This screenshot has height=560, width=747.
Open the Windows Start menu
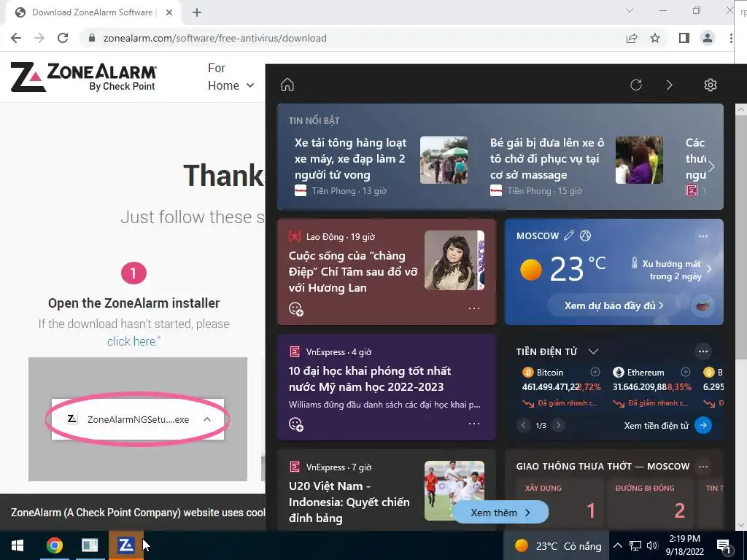[x=18, y=545]
